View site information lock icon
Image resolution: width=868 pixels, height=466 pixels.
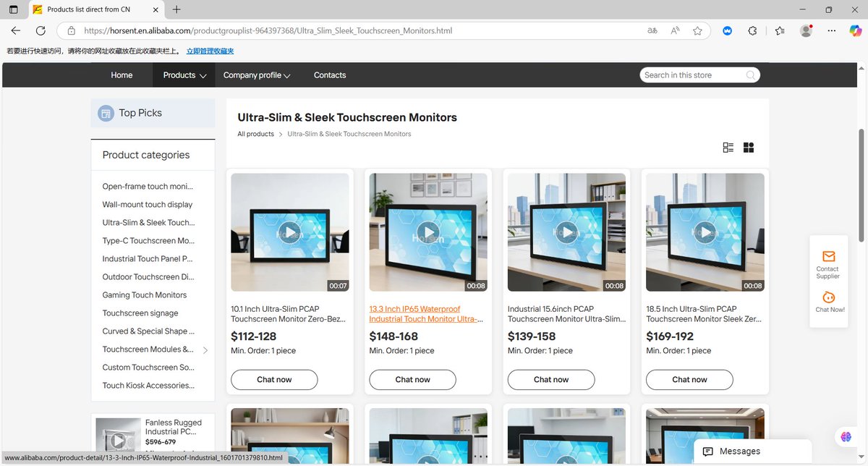point(71,31)
